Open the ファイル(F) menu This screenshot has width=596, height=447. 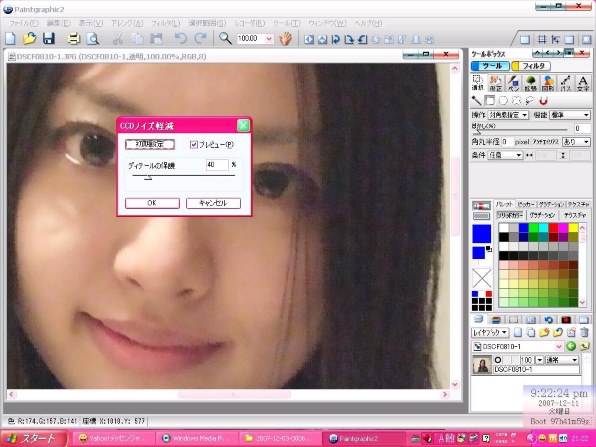coord(24,23)
